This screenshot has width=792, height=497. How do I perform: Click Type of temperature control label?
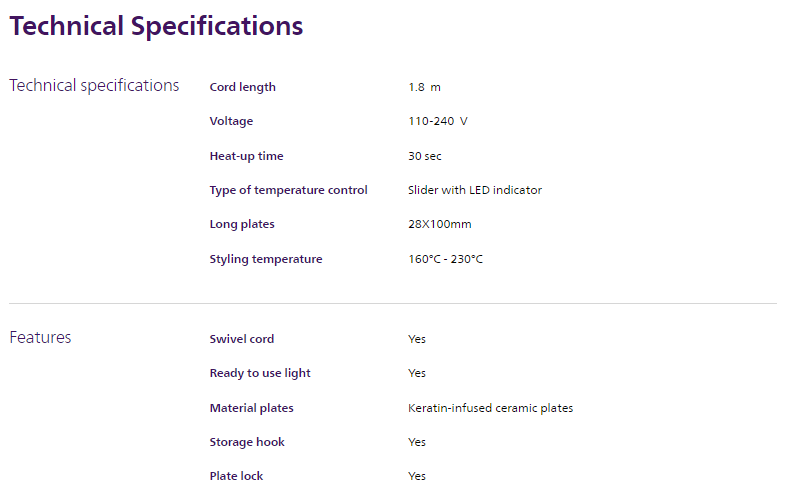(x=288, y=190)
